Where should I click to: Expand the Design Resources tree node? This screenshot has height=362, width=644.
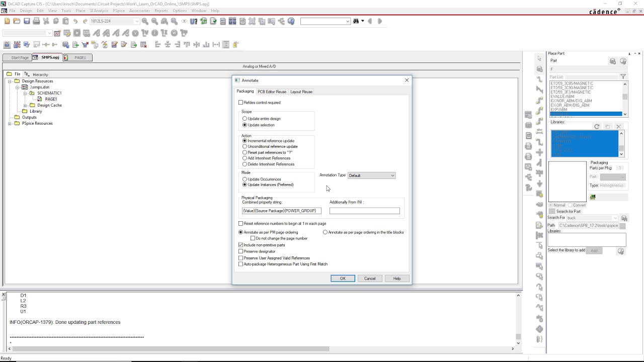[10, 81]
